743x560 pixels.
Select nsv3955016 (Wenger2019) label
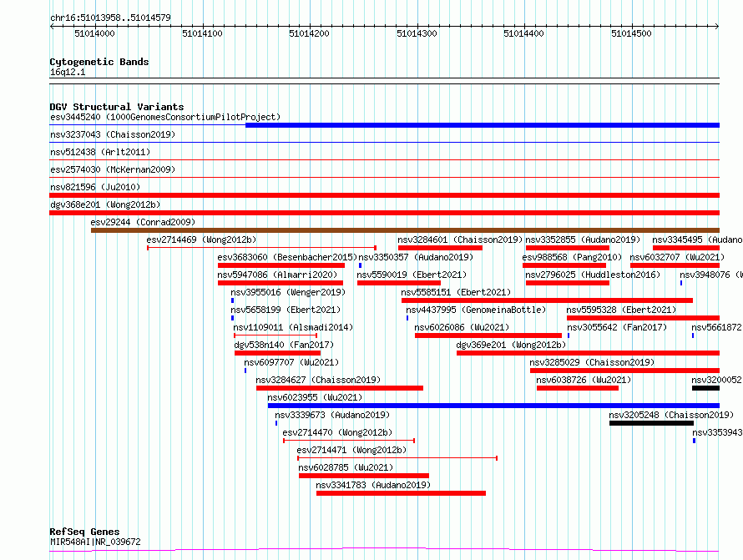click(288, 292)
